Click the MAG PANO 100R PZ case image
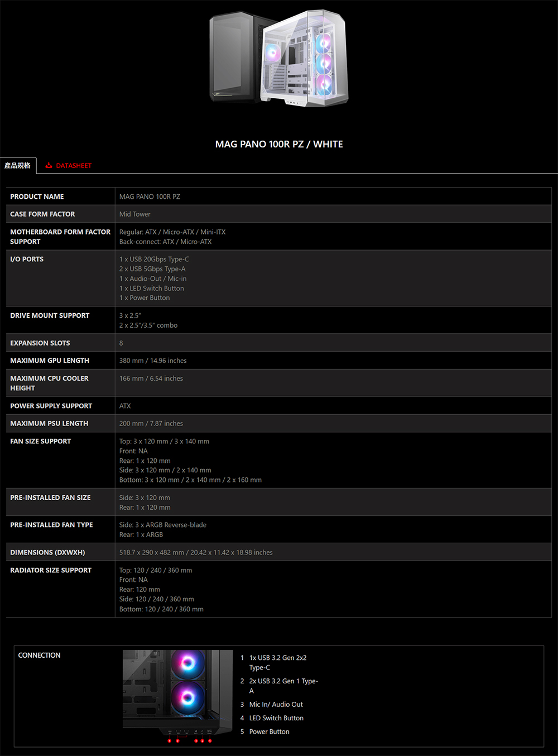 pos(279,58)
